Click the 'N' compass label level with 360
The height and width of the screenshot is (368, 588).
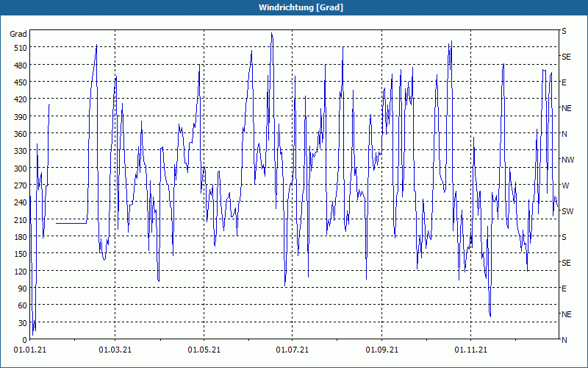[x=564, y=134]
